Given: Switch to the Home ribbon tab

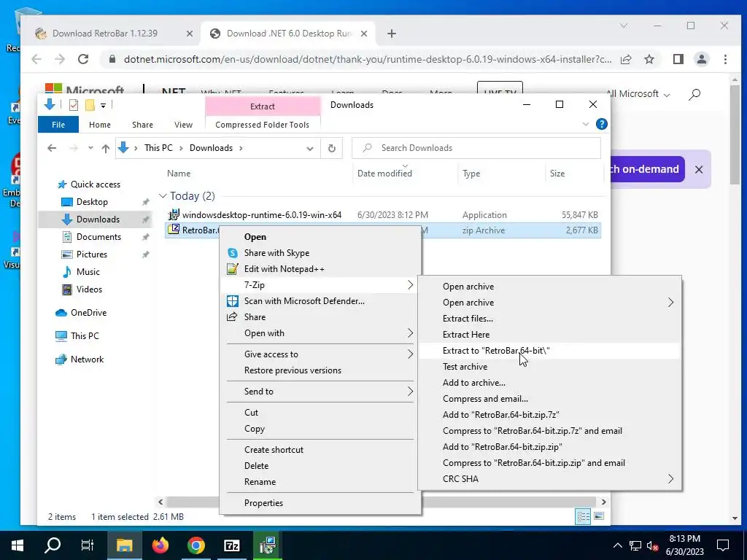Looking at the screenshot, I should (99, 125).
